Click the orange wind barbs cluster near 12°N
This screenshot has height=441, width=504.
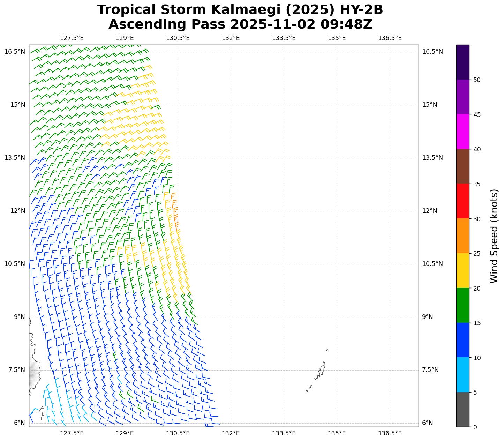click(175, 209)
